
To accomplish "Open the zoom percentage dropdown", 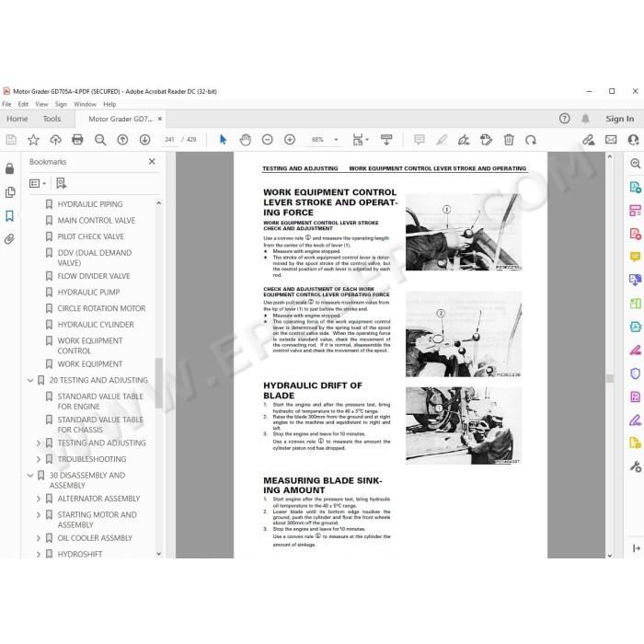I will (x=336, y=140).
